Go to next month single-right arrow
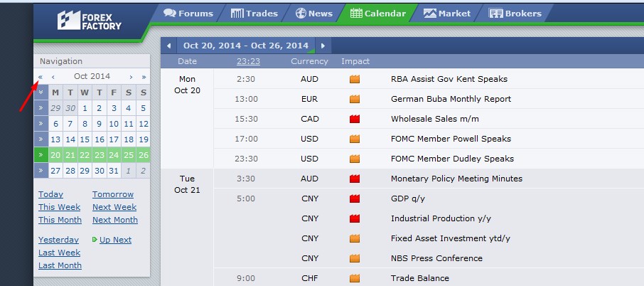 [x=131, y=77]
